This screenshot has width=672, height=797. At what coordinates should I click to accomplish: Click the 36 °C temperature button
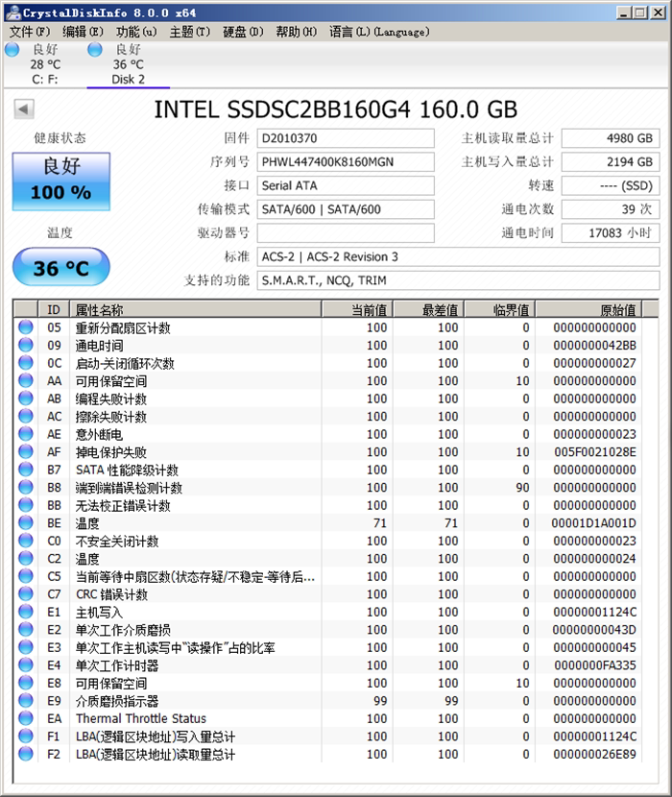click(x=61, y=267)
